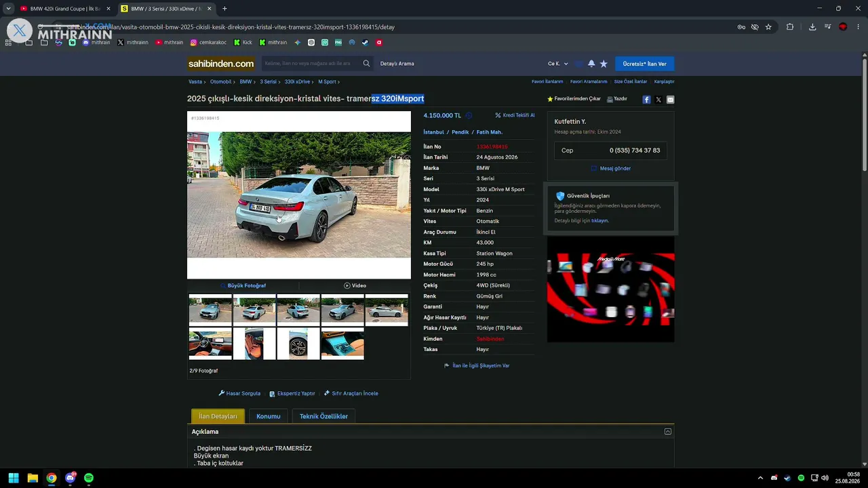868x488 pixels.
Task: Click the volume icon in system tray
Action: click(x=825, y=478)
